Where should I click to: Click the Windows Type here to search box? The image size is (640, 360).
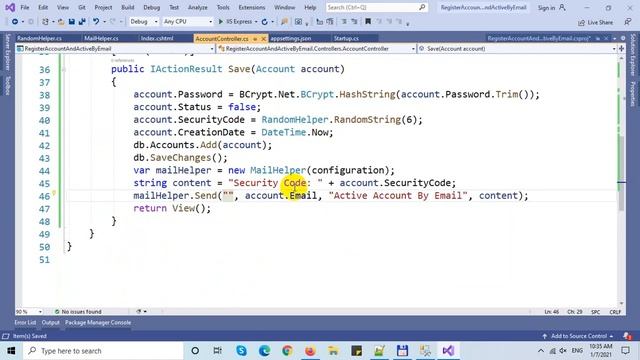[103, 351]
